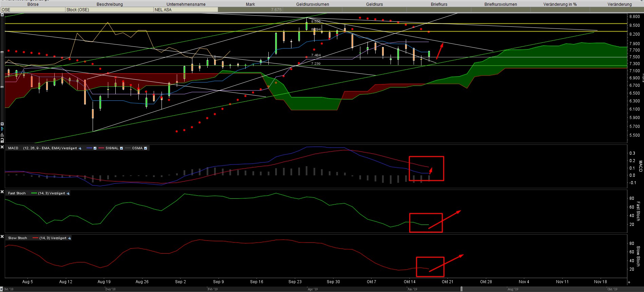Click the timeline range slider handle
Screen dimensions: 644x292
(x=461, y=289)
